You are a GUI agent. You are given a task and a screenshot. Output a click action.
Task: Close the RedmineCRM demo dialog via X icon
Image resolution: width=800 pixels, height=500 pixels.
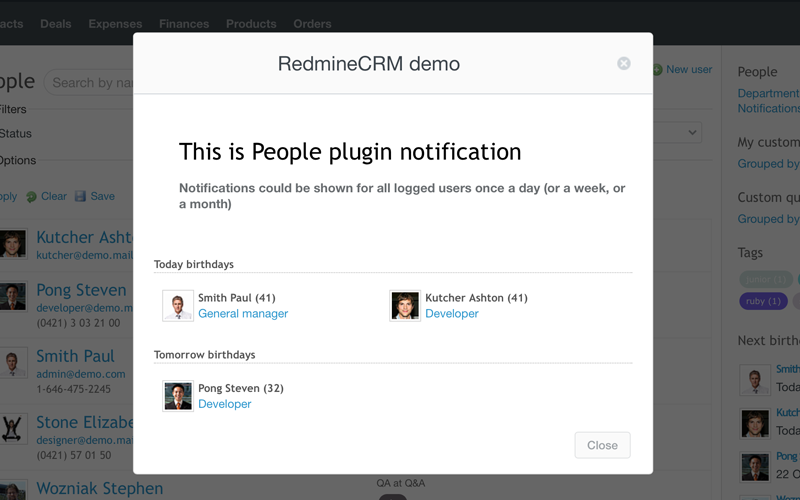click(x=624, y=64)
